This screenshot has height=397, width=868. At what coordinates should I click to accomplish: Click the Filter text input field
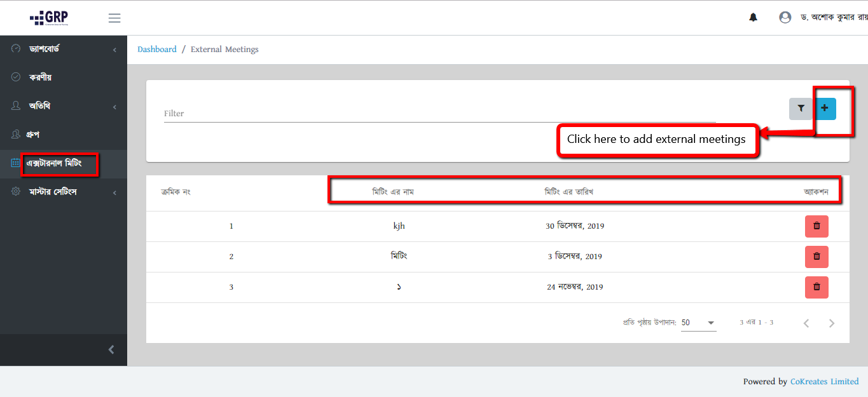439,114
